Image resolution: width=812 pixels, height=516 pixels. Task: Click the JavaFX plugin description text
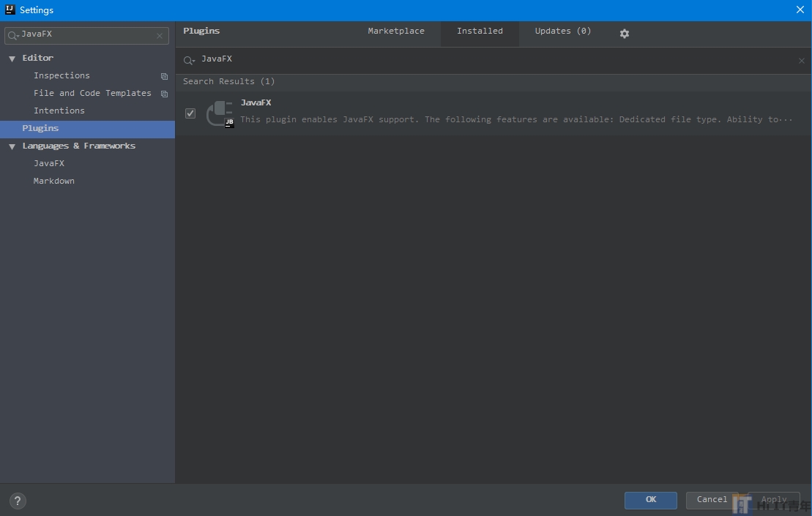point(516,119)
